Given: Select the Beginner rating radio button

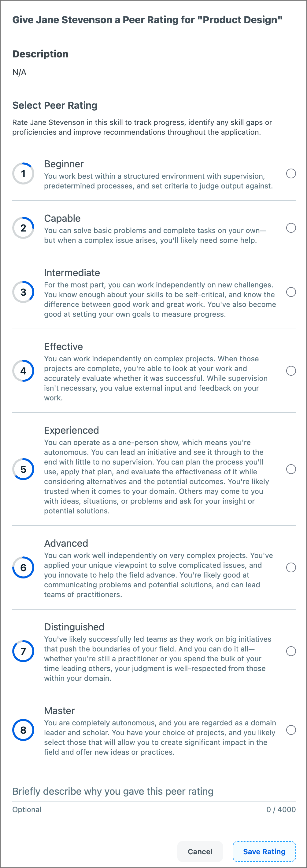Looking at the screenshot, I should tap(291, 173).
